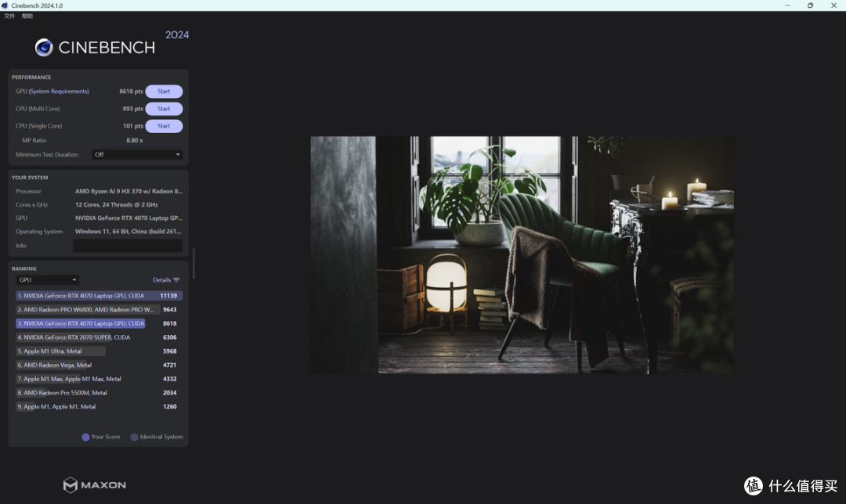The image size is (846, 504).
Task: Start the CPU Multi Core test
Action: (x=164, y=108)
